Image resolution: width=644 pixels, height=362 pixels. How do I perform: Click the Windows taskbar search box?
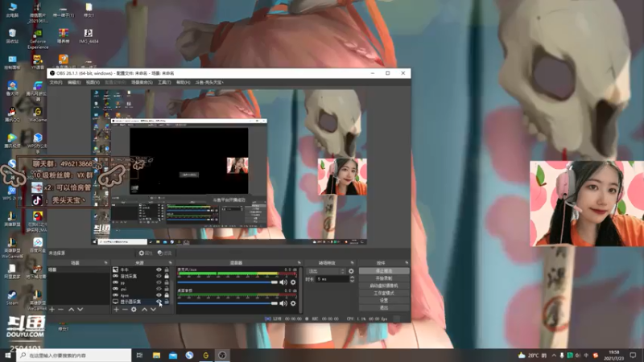click(x=74, y=355)
